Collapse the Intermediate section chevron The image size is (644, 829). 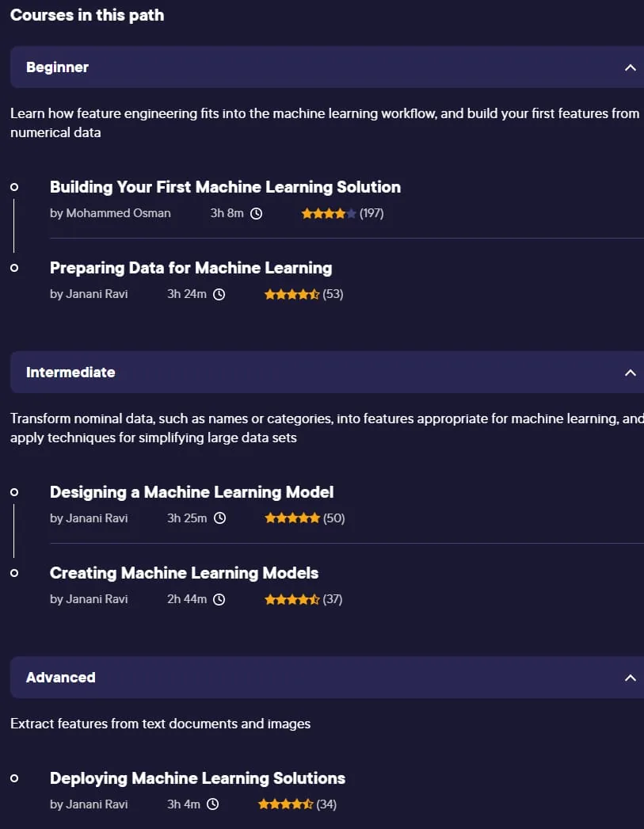[630, 372]
